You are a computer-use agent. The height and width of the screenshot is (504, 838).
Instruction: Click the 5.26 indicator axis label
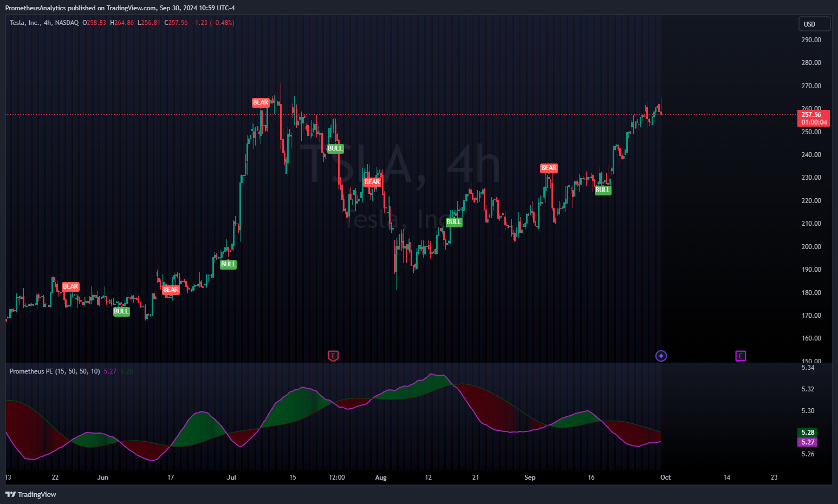pos(808,454)
